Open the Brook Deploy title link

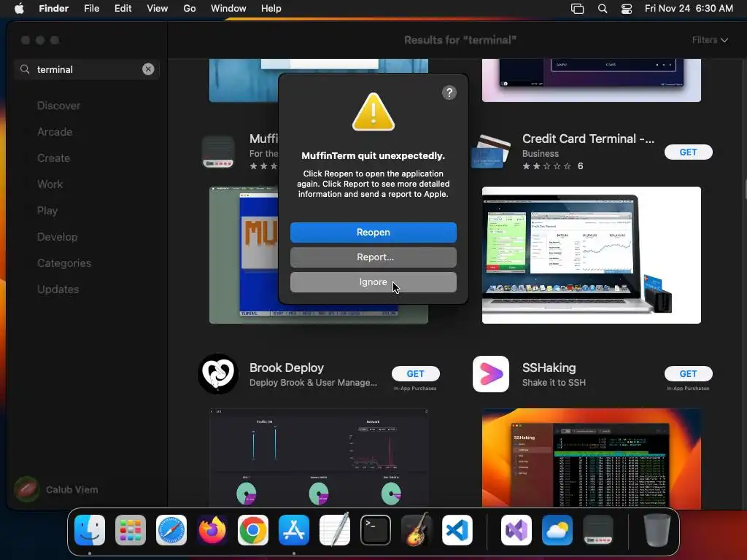286,367
